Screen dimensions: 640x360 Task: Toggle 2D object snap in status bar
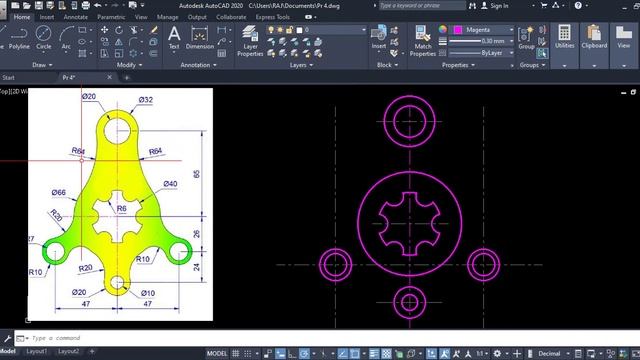pyautogui.click(x=354, y=353)
